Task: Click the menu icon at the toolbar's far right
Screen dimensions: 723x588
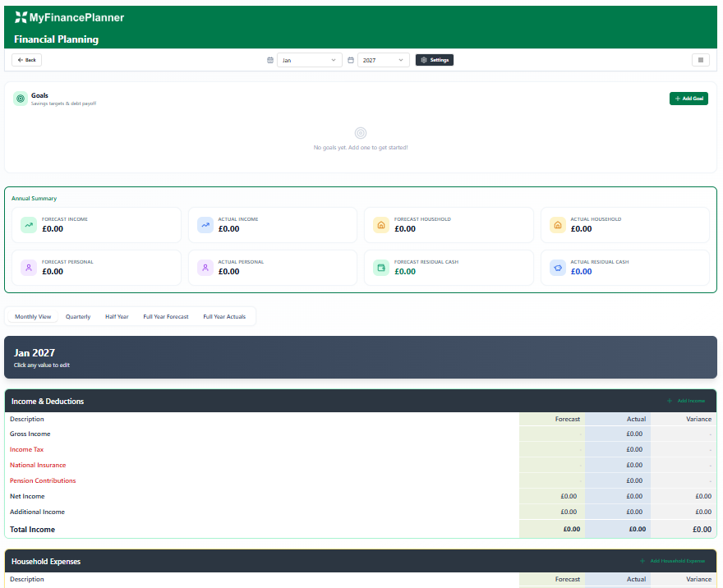Action: click(x=700, y=60)
